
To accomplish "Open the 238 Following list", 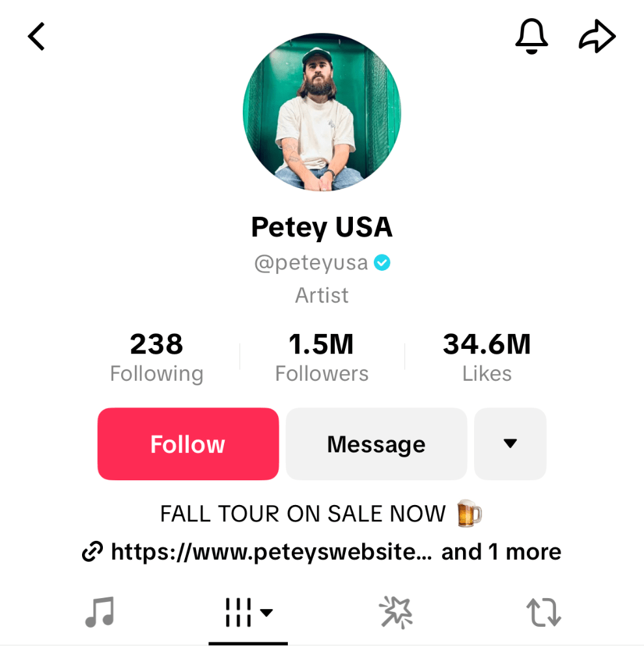I will (156, 357).
